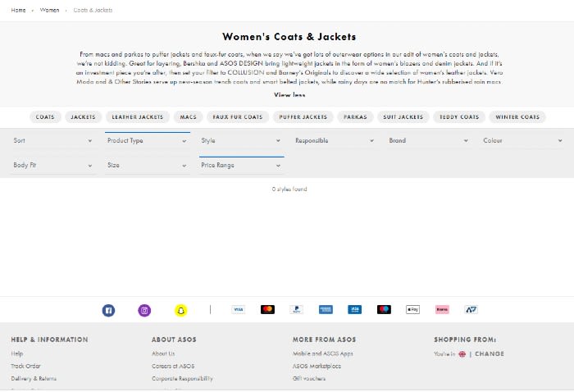The height and width of the screenshot is (392, 574).
Task: Click the ABOUT ASOS footer heading
Action: pyautogui.click(x=174, y=340)
